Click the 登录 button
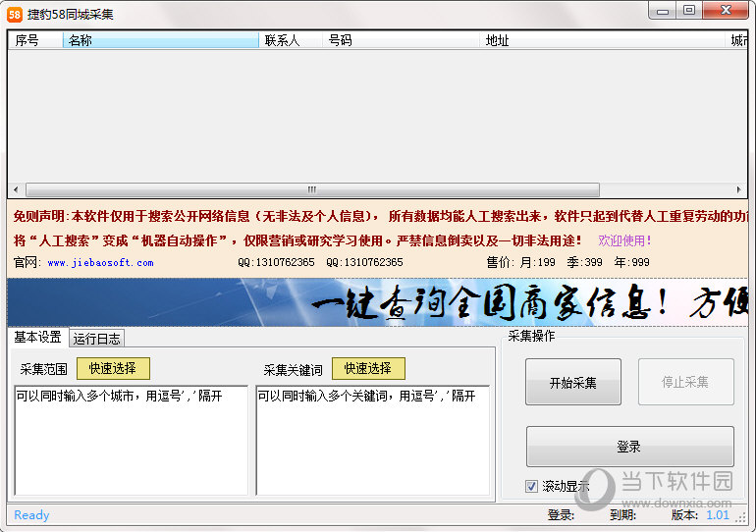 click(x=629, y=447)
